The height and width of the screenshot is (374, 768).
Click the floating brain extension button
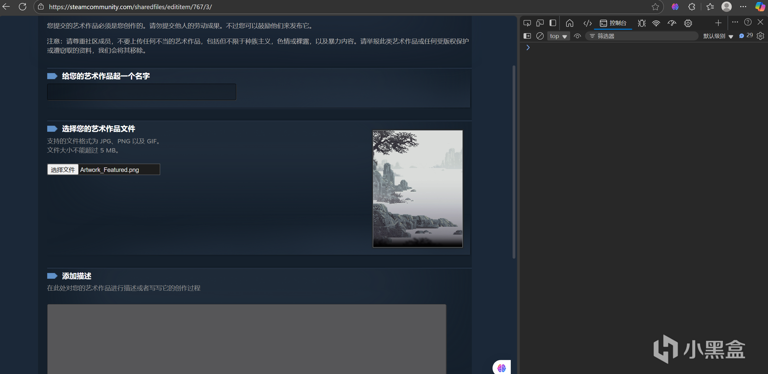point(502,367)
